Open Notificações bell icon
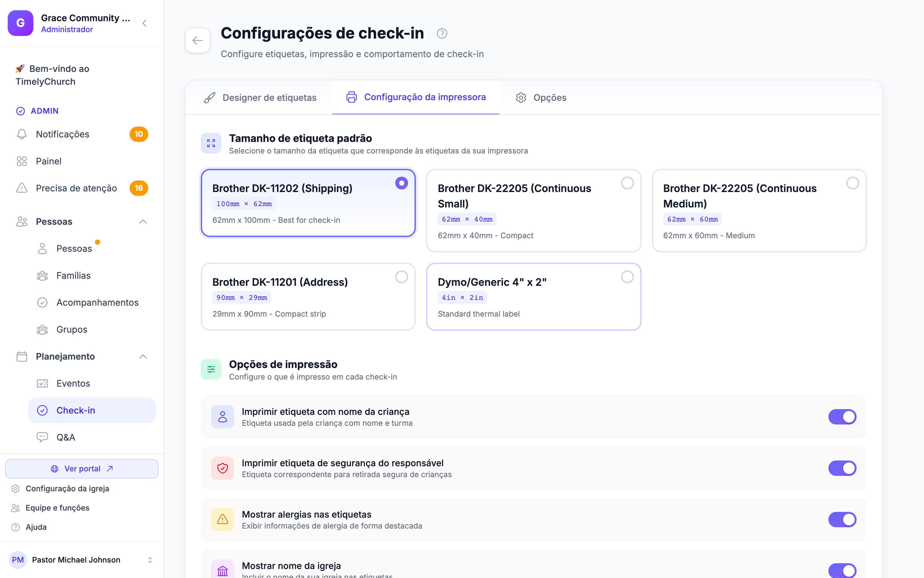924x578 pixels. [22, 134]
